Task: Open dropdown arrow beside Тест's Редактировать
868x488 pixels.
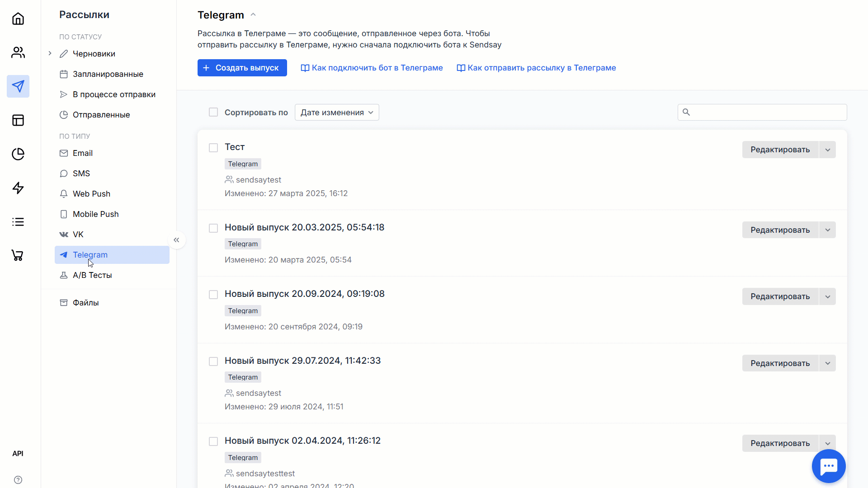Action: pyautogui.click(x=828, y=150)
